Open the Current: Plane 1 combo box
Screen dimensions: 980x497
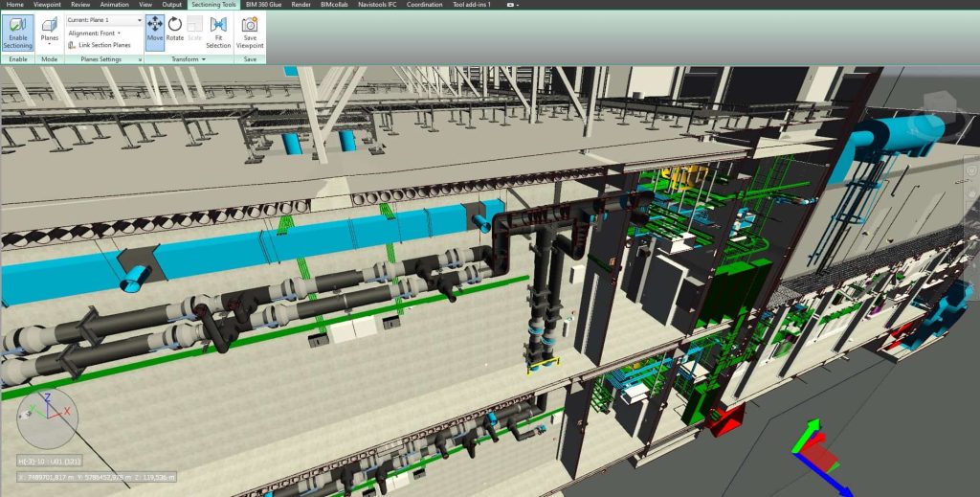point(104,19)
